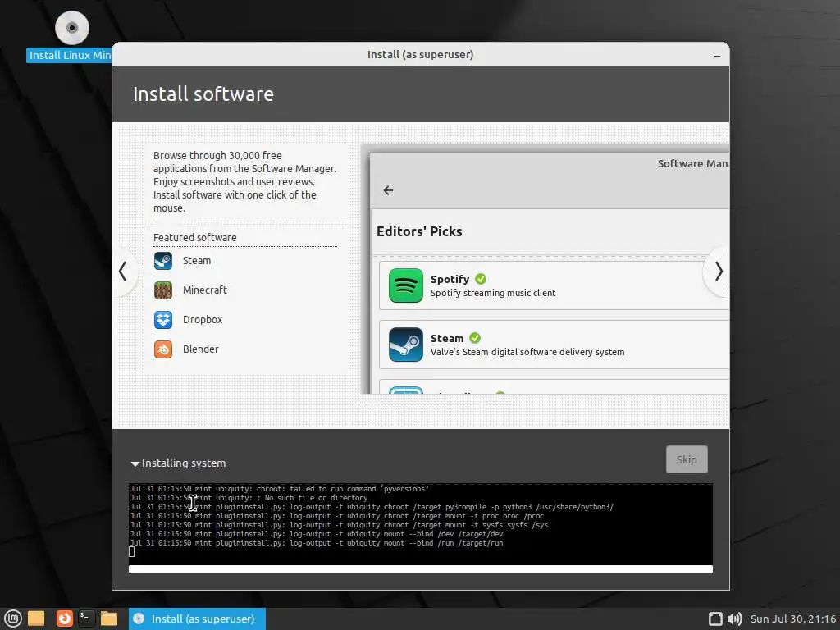Click the installation progress bar
The image size is (840, 630).
point(421,569)
